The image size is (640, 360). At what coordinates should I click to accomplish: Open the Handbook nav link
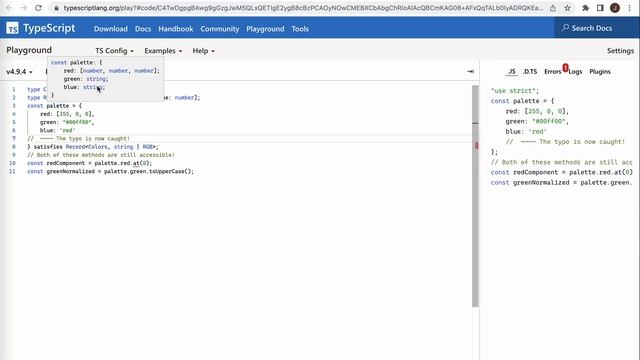(176, 29)
